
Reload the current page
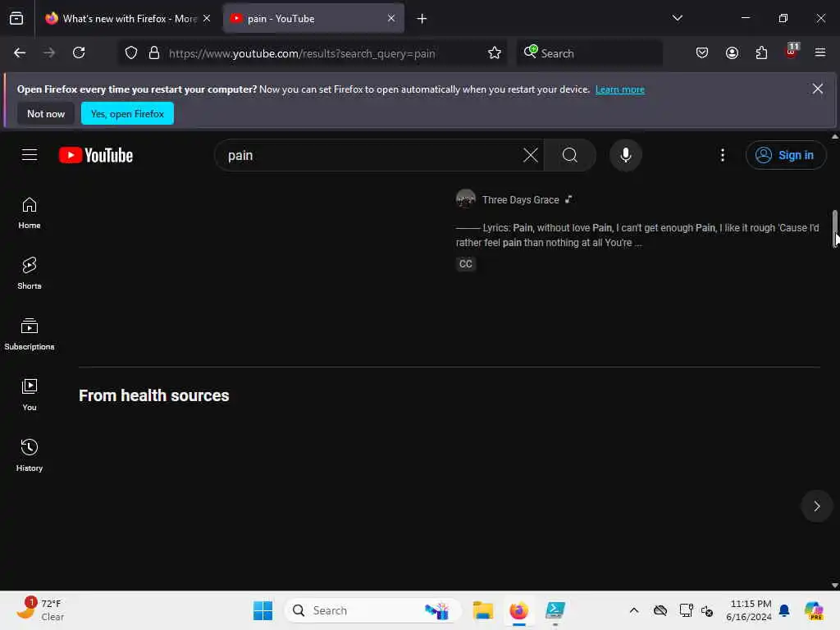pos(79,52)
